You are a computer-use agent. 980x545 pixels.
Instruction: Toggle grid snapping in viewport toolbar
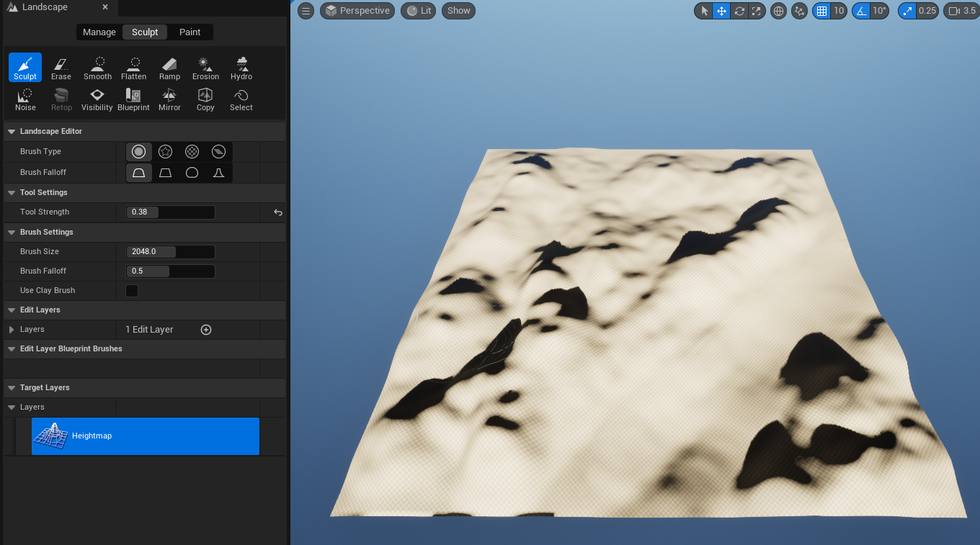[x=821, y=11]
